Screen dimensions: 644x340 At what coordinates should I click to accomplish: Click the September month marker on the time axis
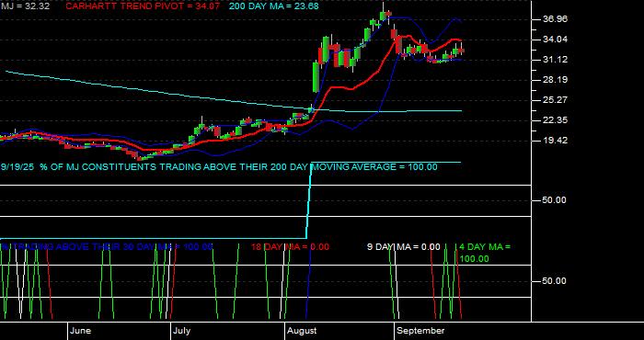point(420,331)
